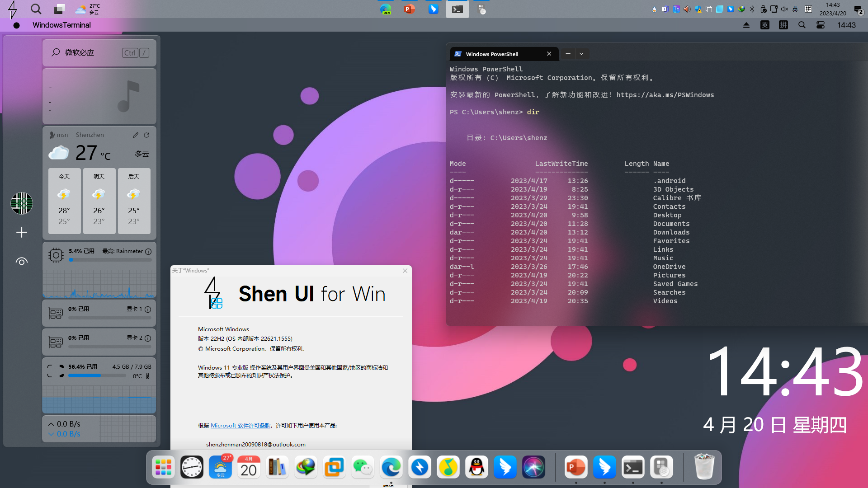Image resolution: width=868 pixels, height=488 pixels.
Task: Toggle the 拼 pinyin indicator in menu bar
Action: pos(783,25)
